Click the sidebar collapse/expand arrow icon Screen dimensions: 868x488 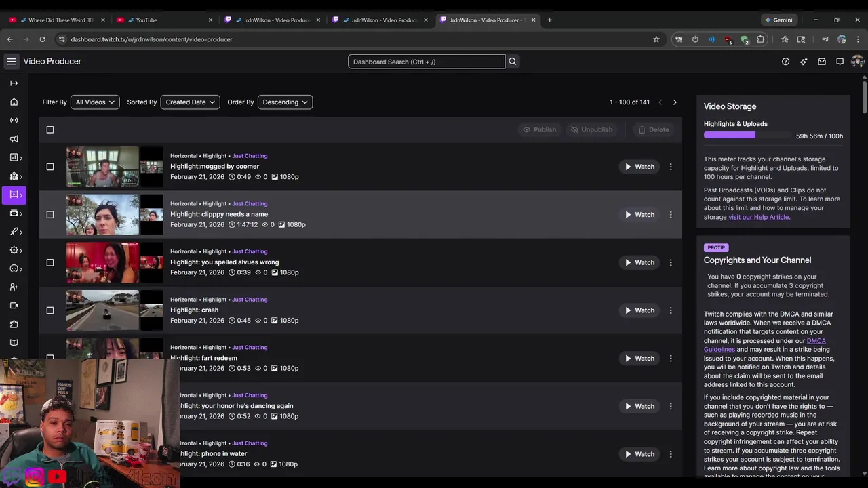click(x=14, y=83)
